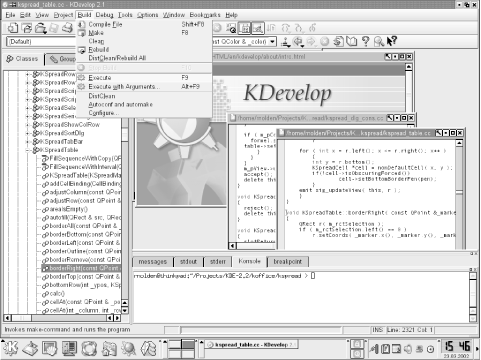
Task: Toggle the output view toolbar button
Action: pos(258,28)
